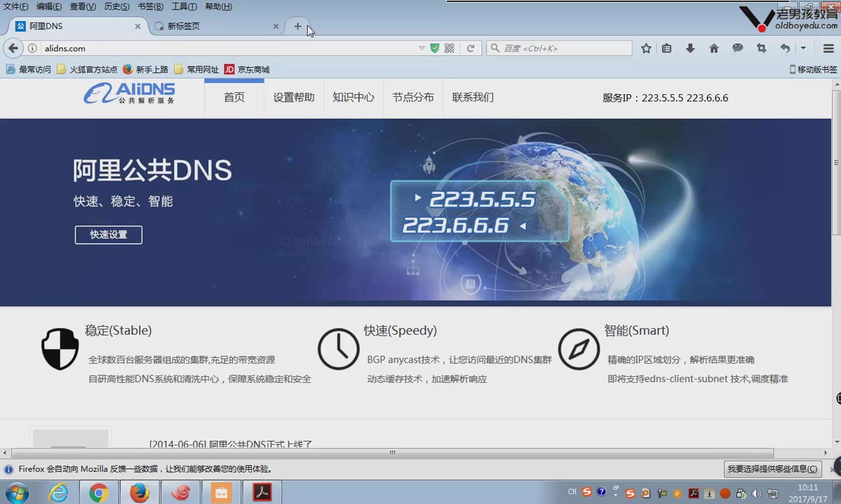Viewport: 841px width, 504px height.
Task: Open 书签(B) menu
Action: pos(151,6)
